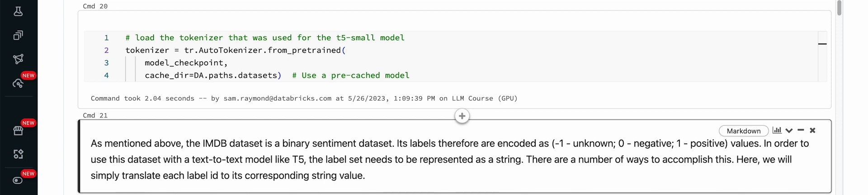Click line number 2 in the code gutter
Image resolution: width=868 pixels, height=195 pixels.
point(107,50)
